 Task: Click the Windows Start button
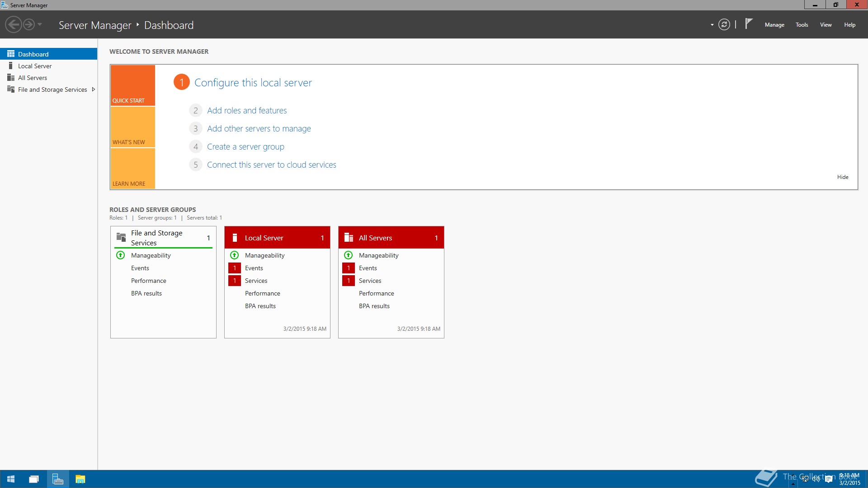pos(11,479)
